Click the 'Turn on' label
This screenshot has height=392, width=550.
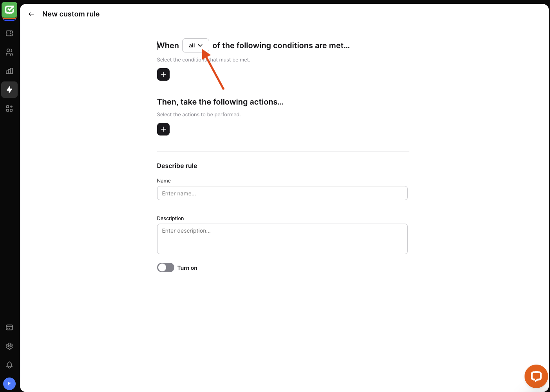click(x=187, y=268)
